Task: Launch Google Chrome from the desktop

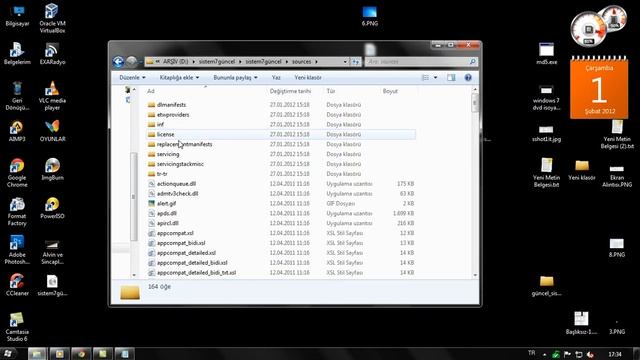Action: click(17, 173)
